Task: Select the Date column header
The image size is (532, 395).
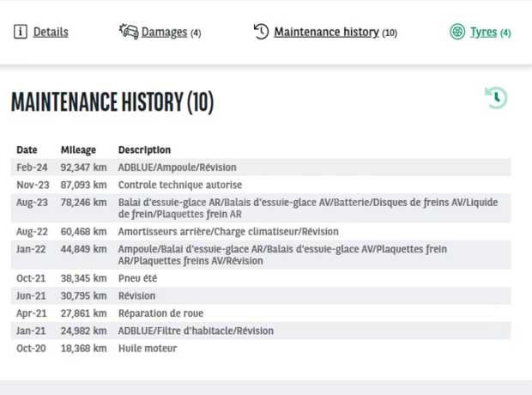Action: 27,149
